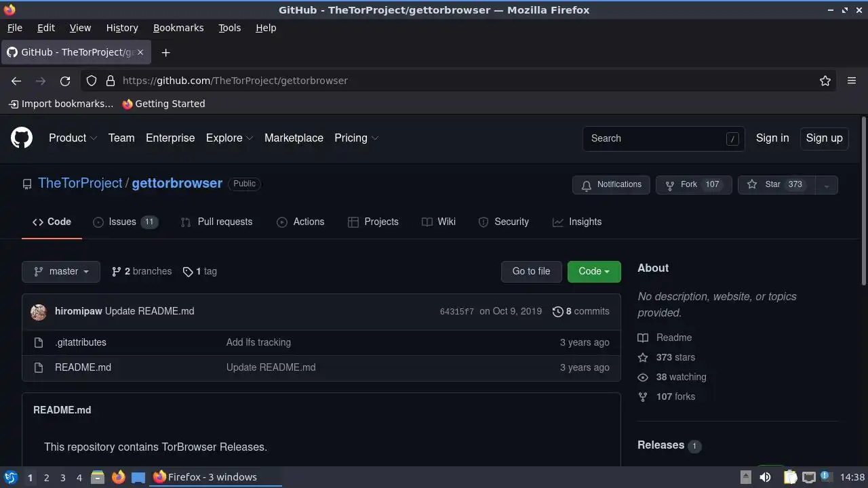868x488 pixels.
Task: Open the gettorbrowser repository link
Action: pos(177,183)
